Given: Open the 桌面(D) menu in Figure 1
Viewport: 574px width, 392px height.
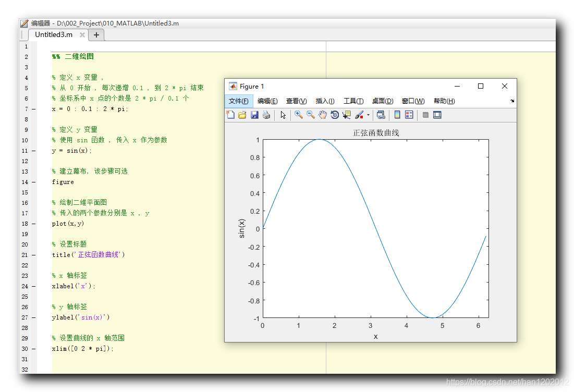Looking at the screenshot, I should click(x=383, y=101).
